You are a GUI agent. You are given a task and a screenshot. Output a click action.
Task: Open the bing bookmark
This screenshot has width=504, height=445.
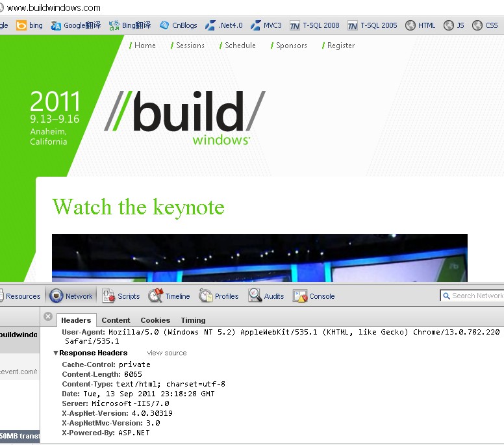tap(29, 25)
